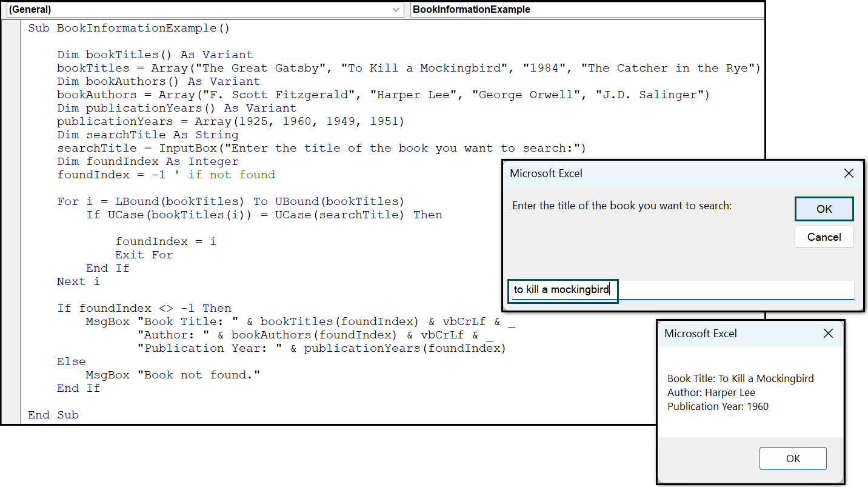Place cursor on the If UCase(bookTitles(i)) line

click(x=264, y=215)
